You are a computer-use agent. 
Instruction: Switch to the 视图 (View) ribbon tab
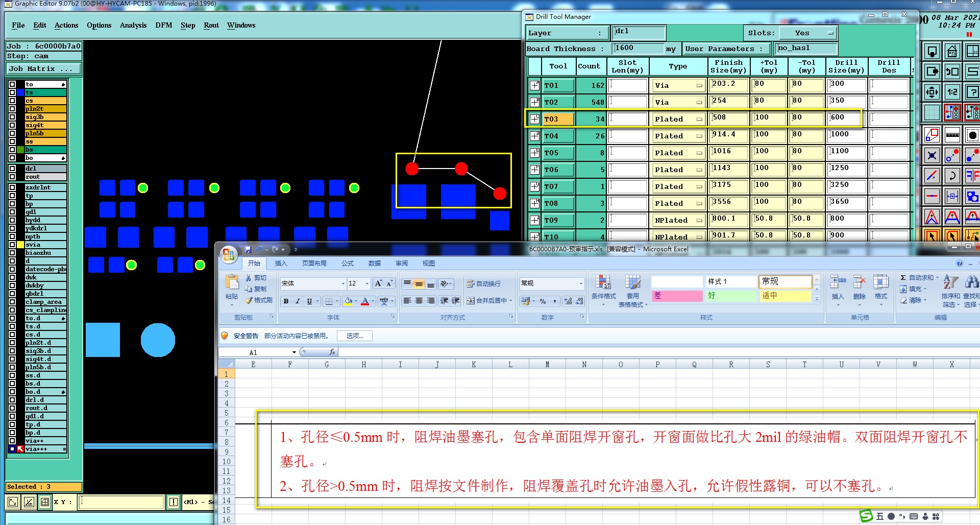428,264
